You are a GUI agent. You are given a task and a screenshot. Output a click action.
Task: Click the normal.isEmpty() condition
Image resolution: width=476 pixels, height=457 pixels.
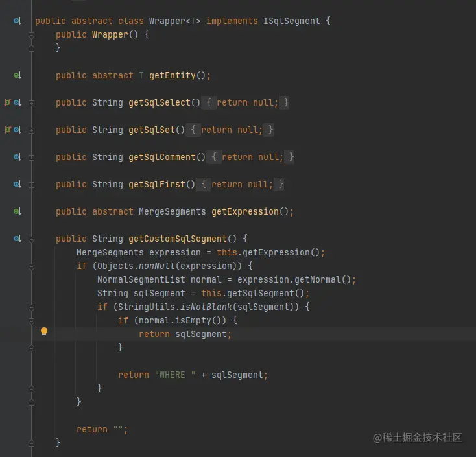[180, 320]
